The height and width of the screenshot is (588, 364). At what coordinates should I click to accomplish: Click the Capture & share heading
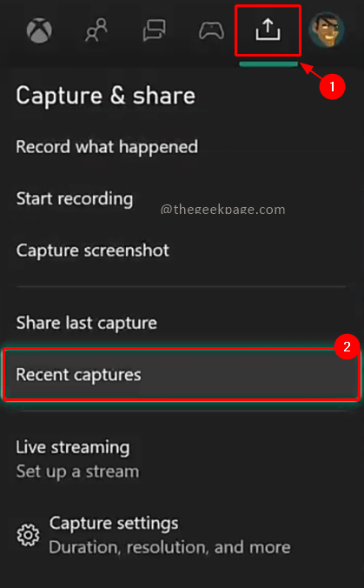point(106,96)
